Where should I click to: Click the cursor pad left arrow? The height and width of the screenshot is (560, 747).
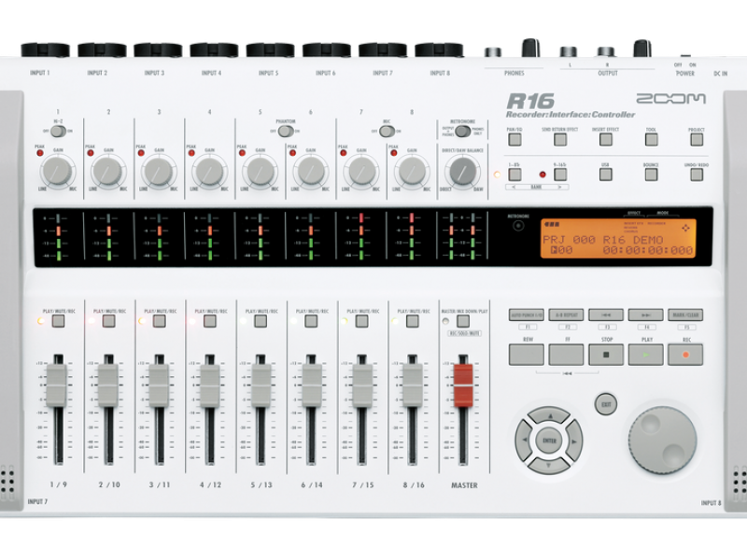coord(524,441)
